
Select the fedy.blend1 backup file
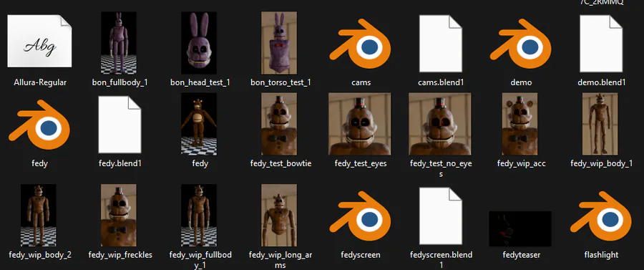[x=120, y=125]
